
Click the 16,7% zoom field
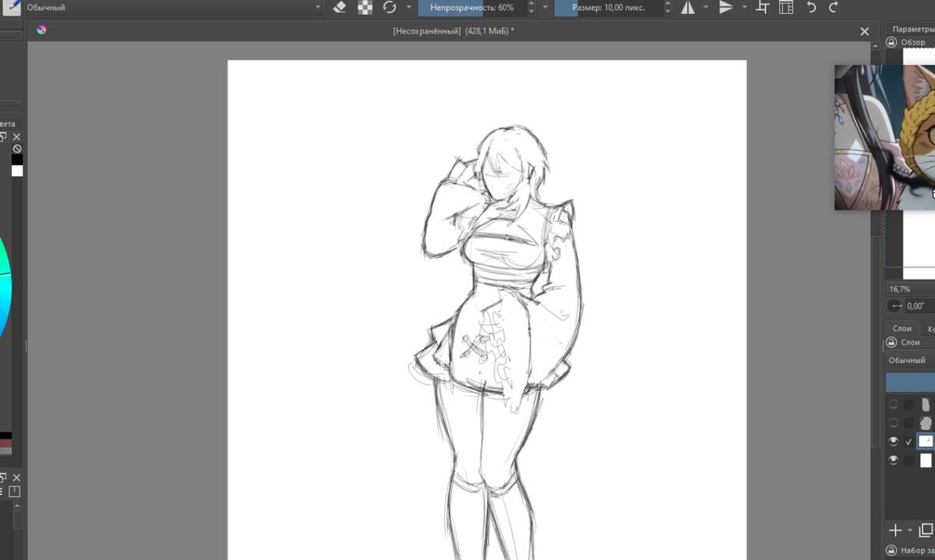click(910, 289)
